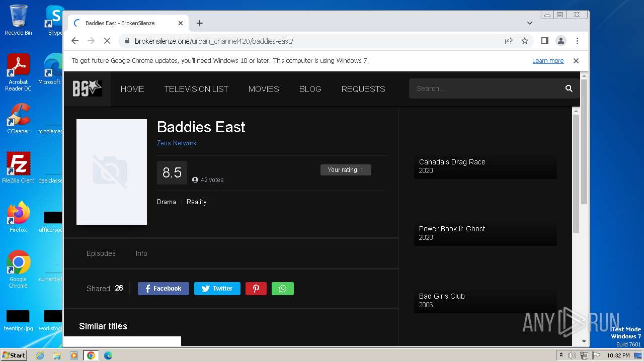This screenshot has height=362, width=644.
Task: Share on Pinterest
Action: 256,289
